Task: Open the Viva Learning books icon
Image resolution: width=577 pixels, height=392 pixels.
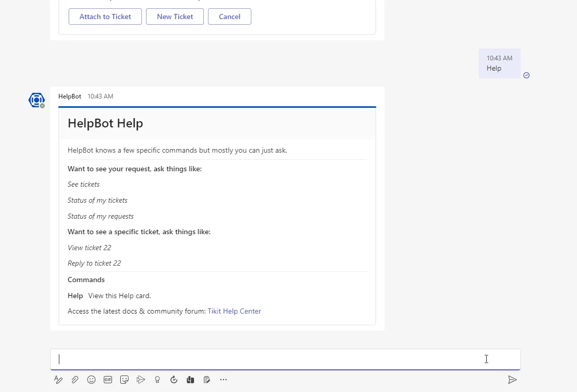Action: pyautogui.click(x=190, y=380)
